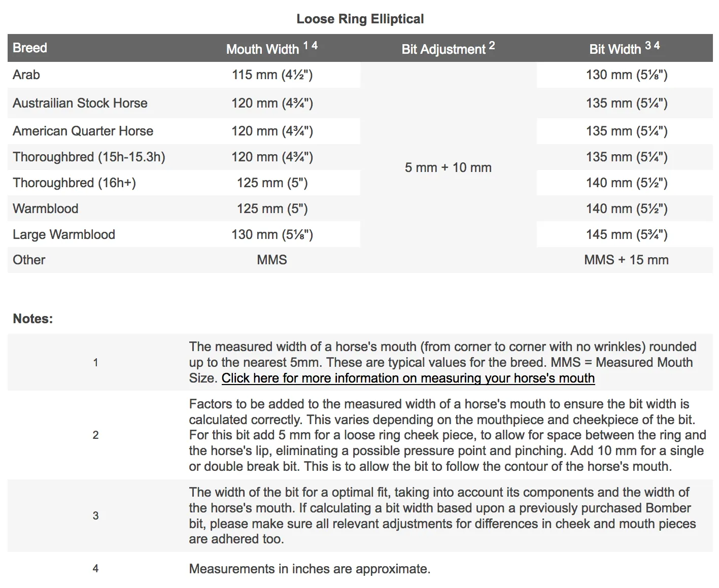The height and width of the screenshot is (588, 719).
Task: Select the Austrailian Stock Horse row
Action: 360,103
